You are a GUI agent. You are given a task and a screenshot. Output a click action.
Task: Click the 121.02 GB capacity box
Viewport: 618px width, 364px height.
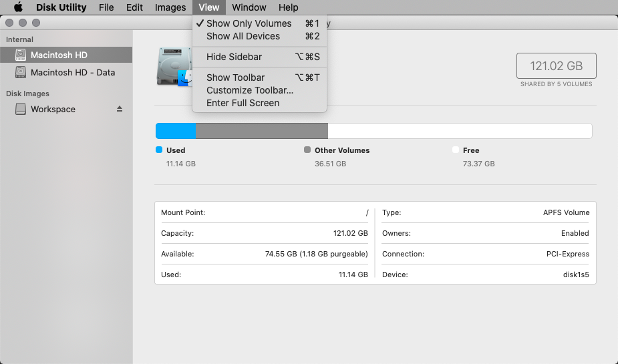(556, 66)
